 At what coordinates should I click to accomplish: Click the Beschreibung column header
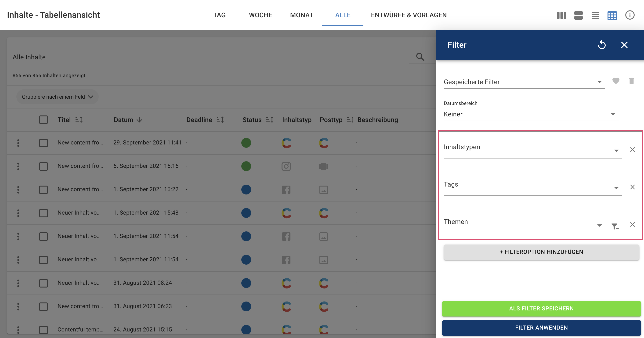pos(377,120)
